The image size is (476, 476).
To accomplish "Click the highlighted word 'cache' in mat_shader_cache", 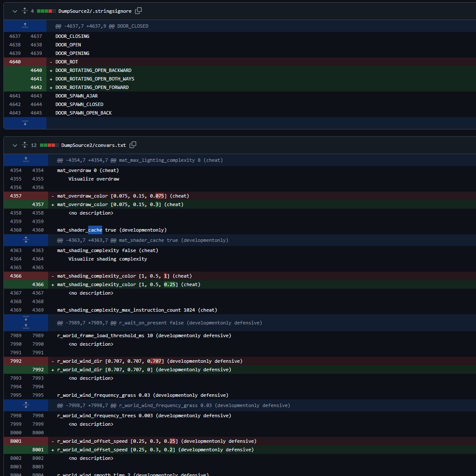I will 95,230.
